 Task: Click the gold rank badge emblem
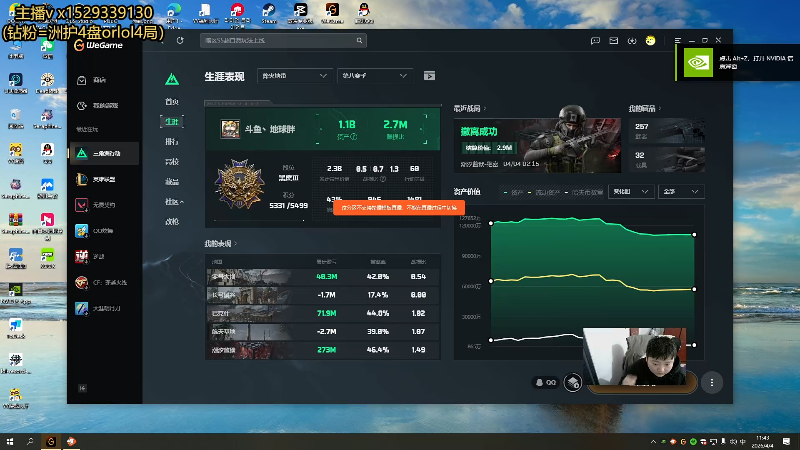pyautogui.click(x=239, y=184)
